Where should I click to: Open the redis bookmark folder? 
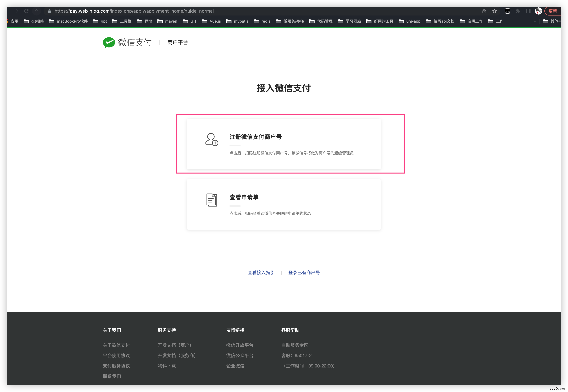coord(262,21)
